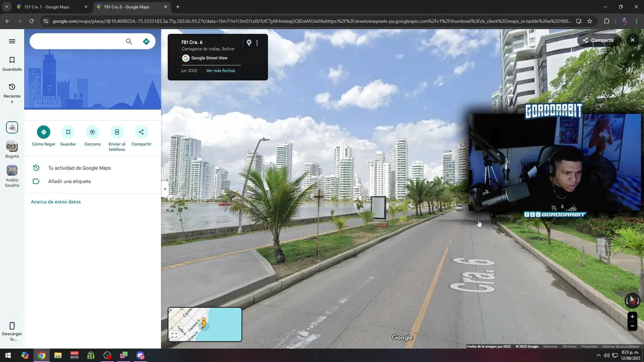This screenshot has width=644, height=362.
Task: Reload the page
Action: (x=31, y=21)
